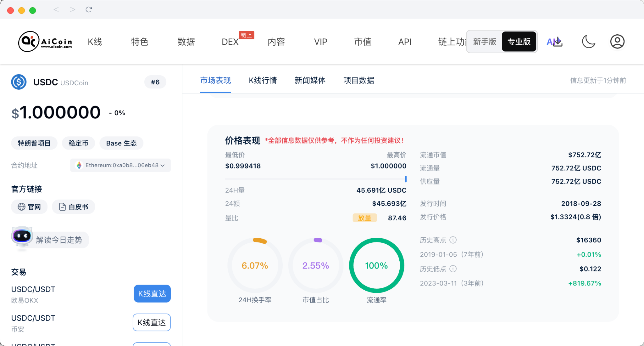
Task: Click info icon beside 历史低点
Action: tap(453, 269)
